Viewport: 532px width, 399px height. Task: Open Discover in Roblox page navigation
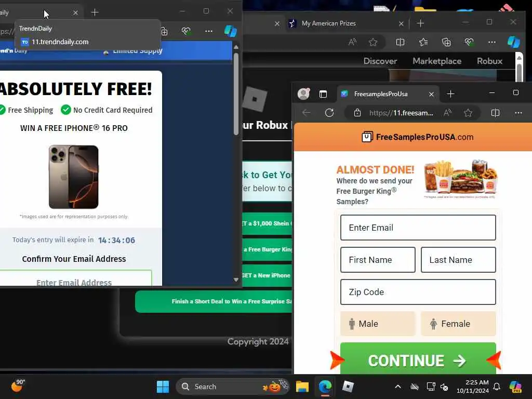tap(380, 61)
